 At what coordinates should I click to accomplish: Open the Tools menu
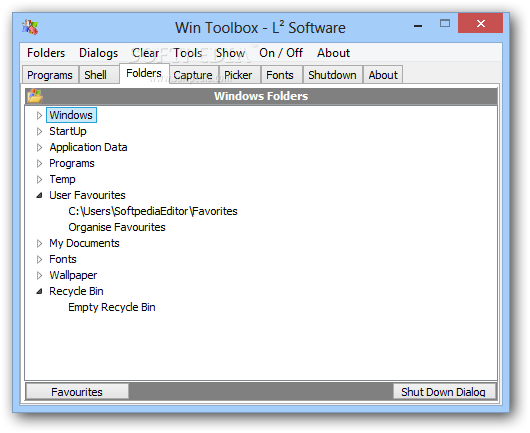click(188, 53)
